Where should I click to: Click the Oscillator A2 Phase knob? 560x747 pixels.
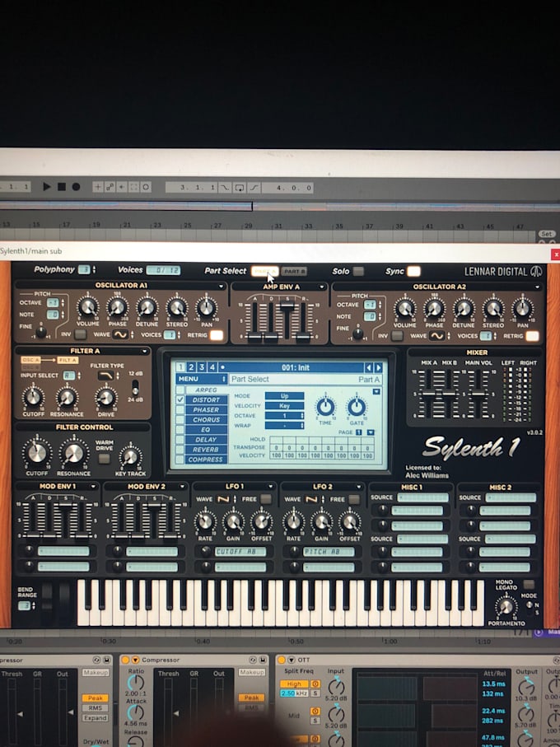pos(434,308)
